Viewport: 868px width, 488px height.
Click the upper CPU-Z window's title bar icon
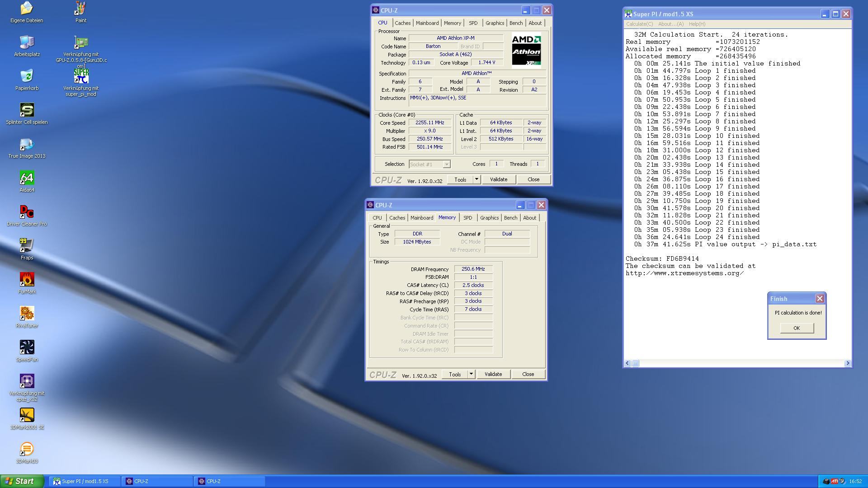(376, 10)
